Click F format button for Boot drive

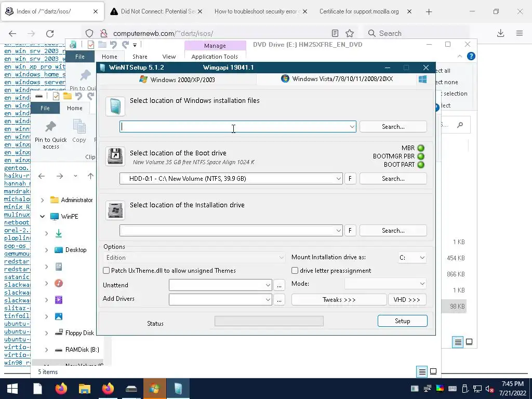350,179
